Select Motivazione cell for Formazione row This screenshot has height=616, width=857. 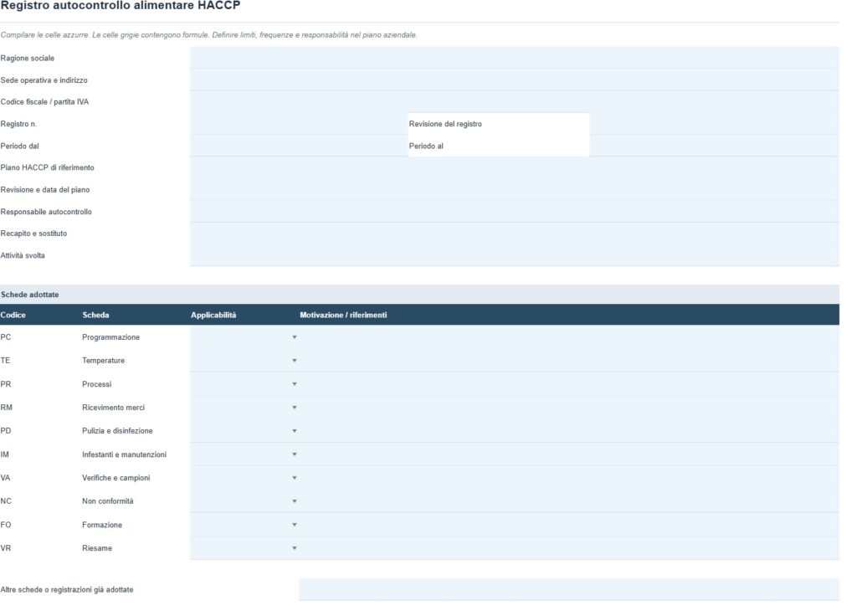click(x=569, y=525)
